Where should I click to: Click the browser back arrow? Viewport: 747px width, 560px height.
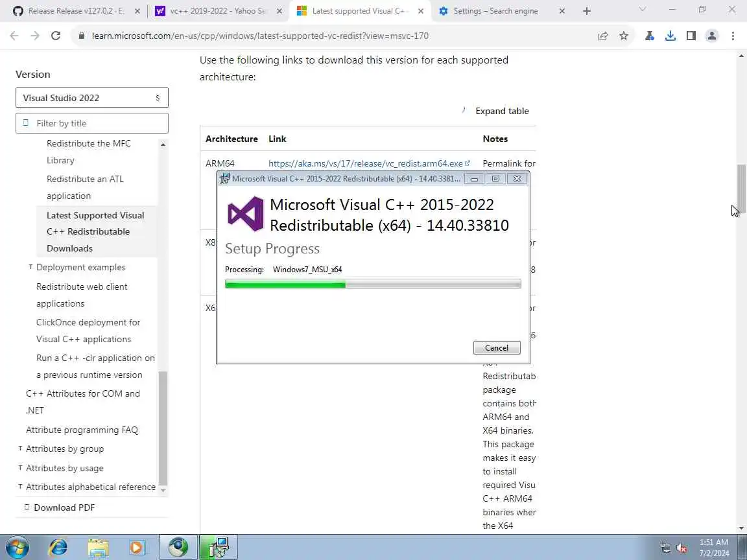pos(14,36)
